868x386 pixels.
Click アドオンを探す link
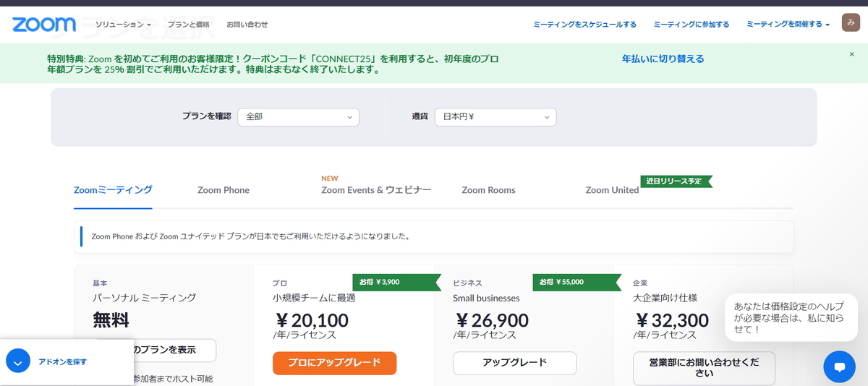coord(62,361)
